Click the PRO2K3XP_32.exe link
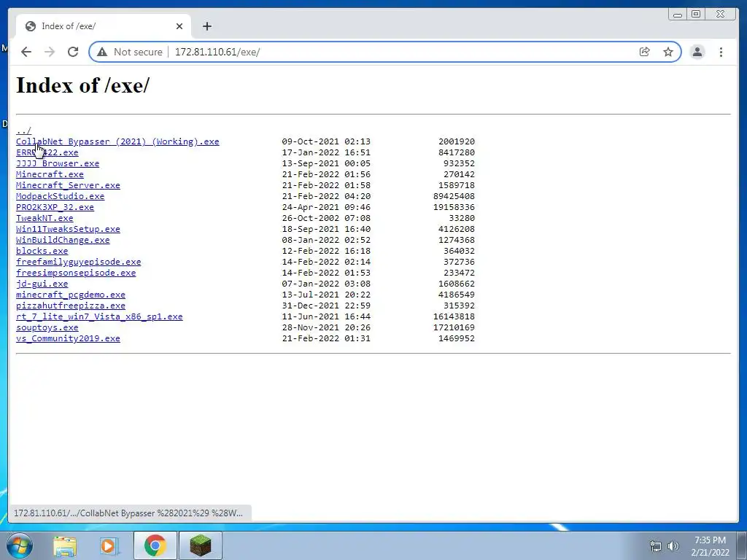This screenshot has width=747, height=560. coord(55,207)
